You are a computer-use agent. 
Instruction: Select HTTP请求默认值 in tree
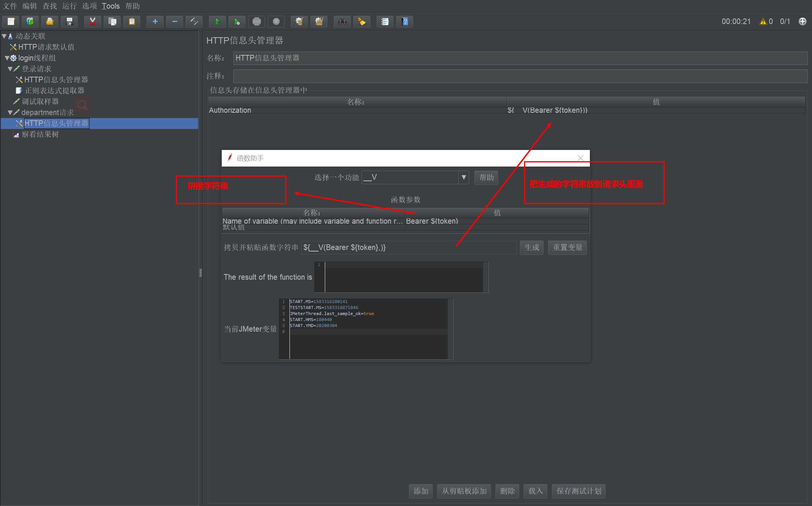tap(46, 47)
